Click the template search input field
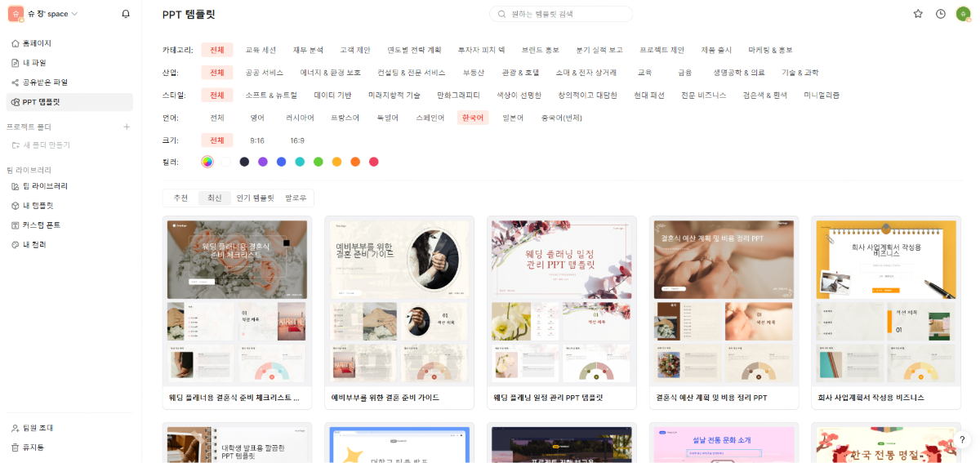Screen dimensions: 980x463 click(560, 14)
